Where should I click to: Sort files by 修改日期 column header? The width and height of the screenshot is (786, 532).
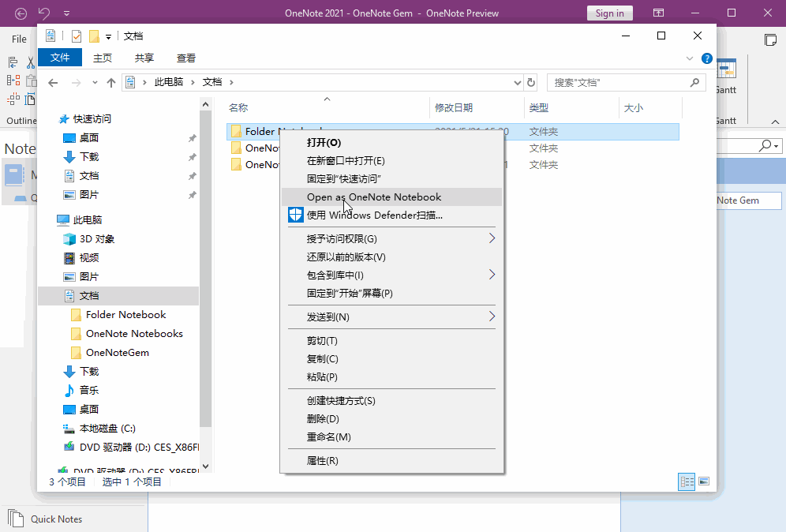pyautogui.click(x=477, y=108)
